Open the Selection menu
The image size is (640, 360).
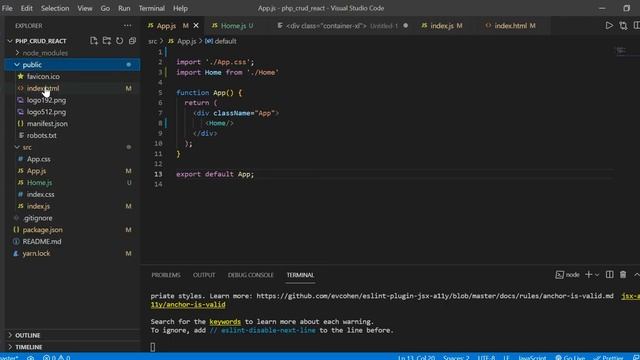pos(55,8)
